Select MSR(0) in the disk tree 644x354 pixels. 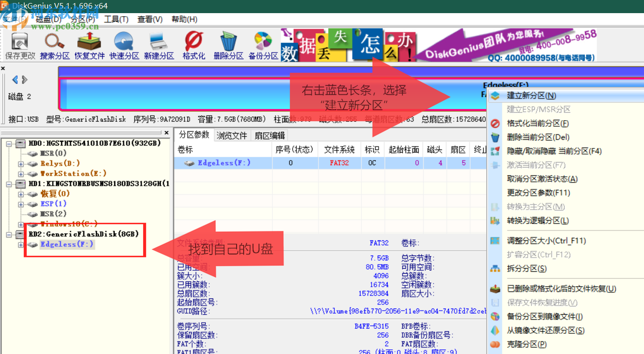[53, 154]
